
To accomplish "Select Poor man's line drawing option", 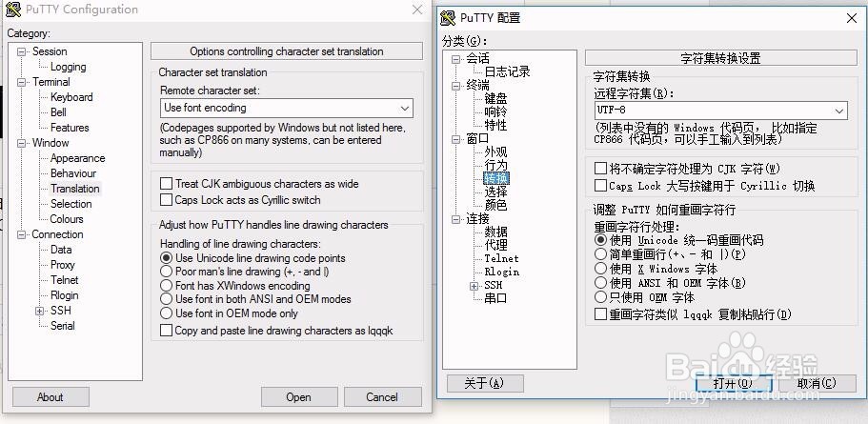I will tap(166, 272).
